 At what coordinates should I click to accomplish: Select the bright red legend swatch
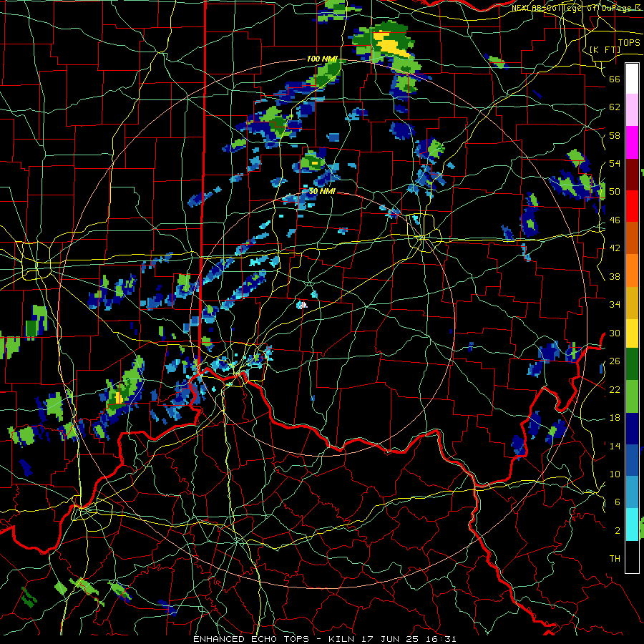point(632,206)
